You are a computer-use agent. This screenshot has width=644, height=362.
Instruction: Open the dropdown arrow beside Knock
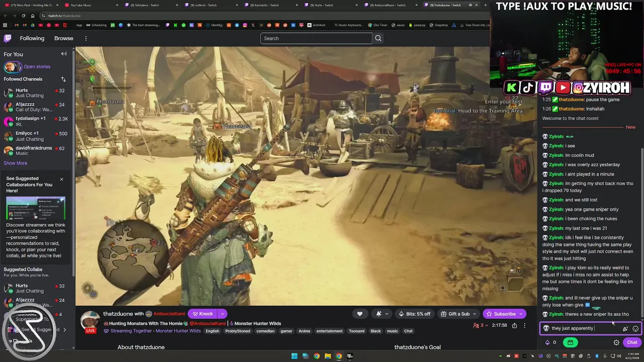tap(222, 314)
